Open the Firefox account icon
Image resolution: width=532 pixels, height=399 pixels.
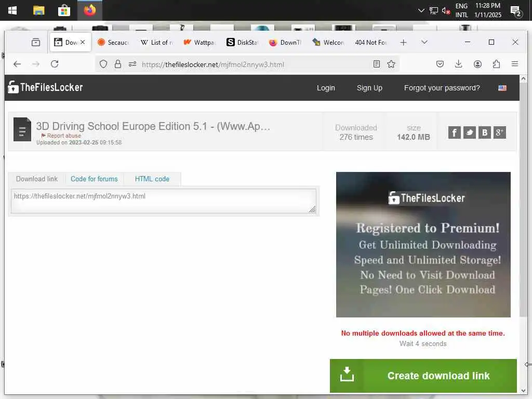click(478, 64)
